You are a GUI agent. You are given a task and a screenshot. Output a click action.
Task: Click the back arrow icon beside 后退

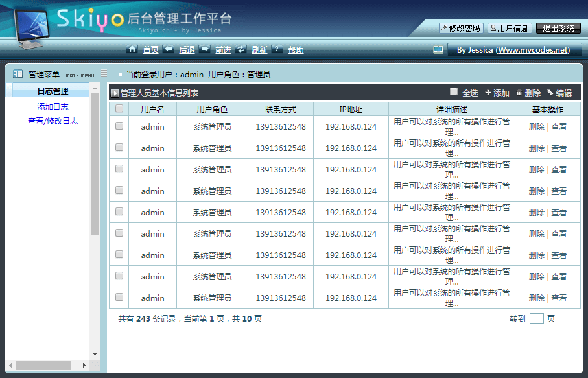(x=168, y=49)
